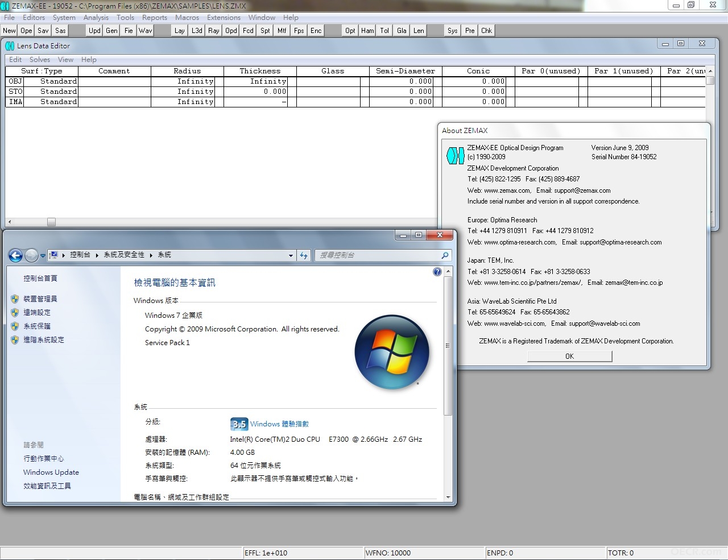Open 進階系統設定 advanced settings link
Screen dimensions: 728x560
[x=44, y=340]
